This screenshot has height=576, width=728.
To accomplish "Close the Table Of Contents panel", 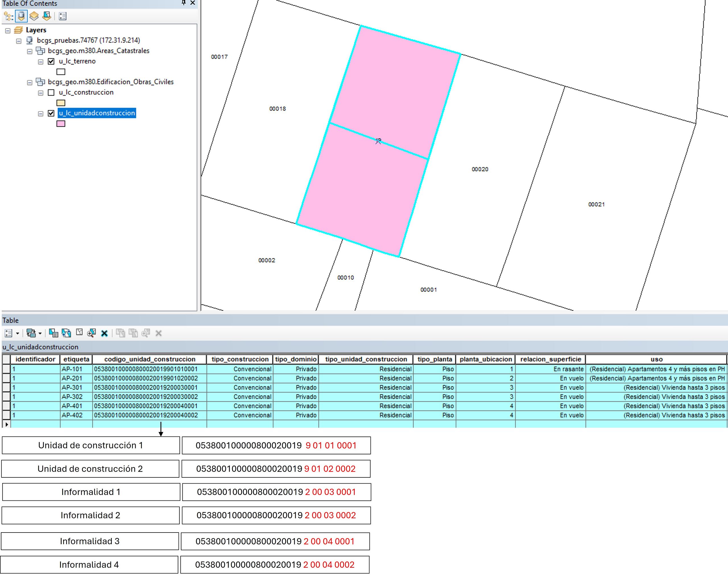I will tap(193, 3).
